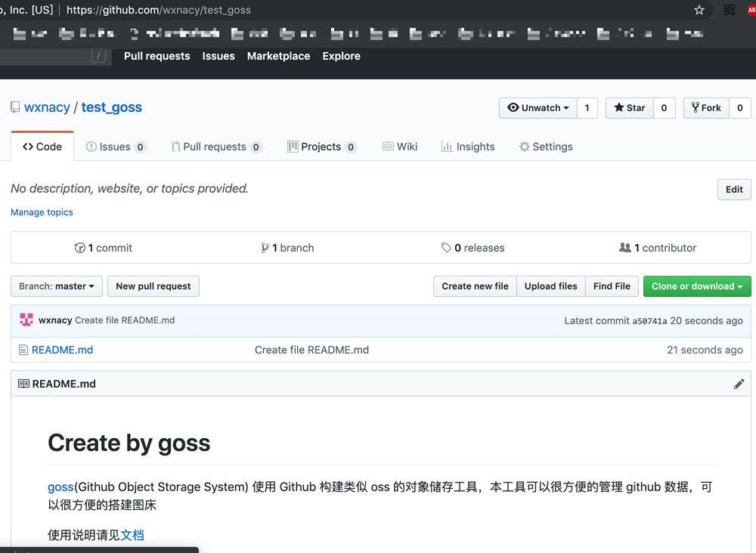
Task: Open the Clone or download dropdown
Action: pyautogui.click(x=697, y=286)
